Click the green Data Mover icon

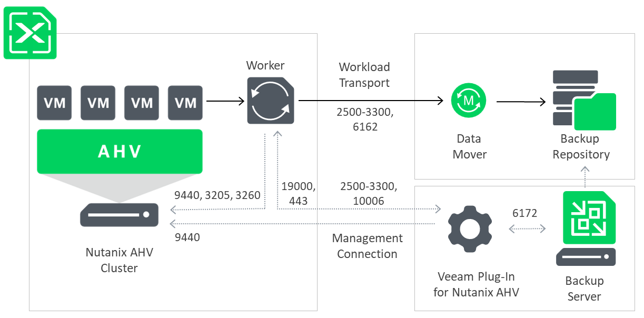point(469,101)
